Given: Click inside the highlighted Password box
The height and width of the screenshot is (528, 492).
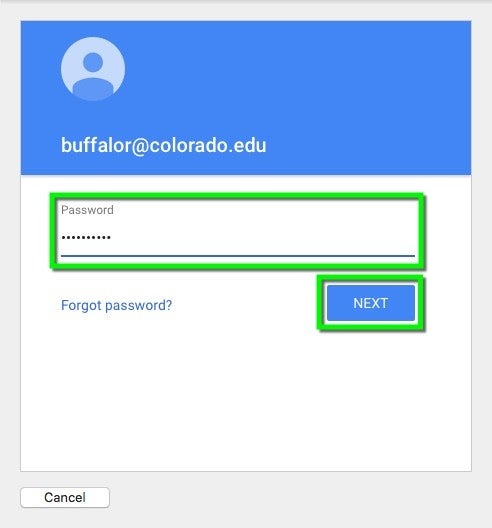Looking at the screenshot, I should coord(238,231).
